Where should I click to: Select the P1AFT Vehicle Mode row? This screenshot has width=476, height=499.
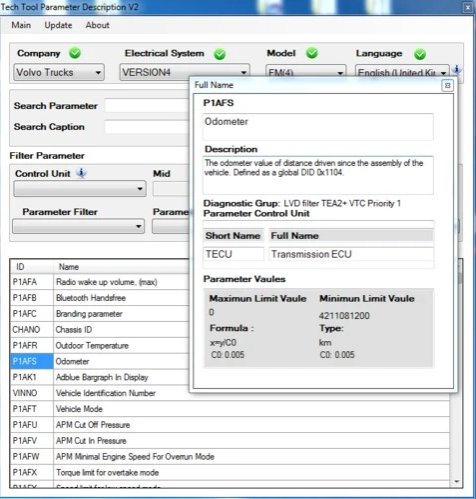230,409
